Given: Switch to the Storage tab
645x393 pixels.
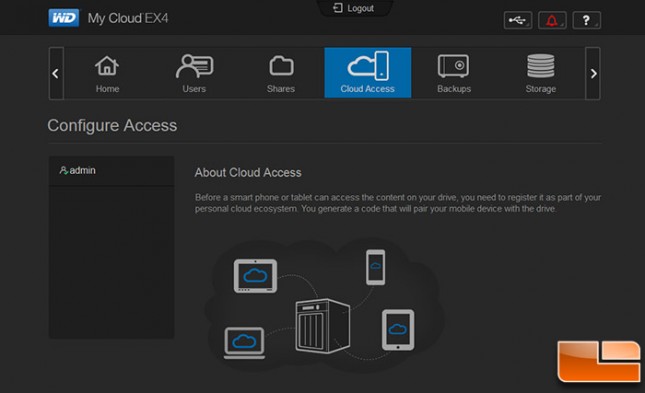Looking at the screenshot, I should pos(541,73).
